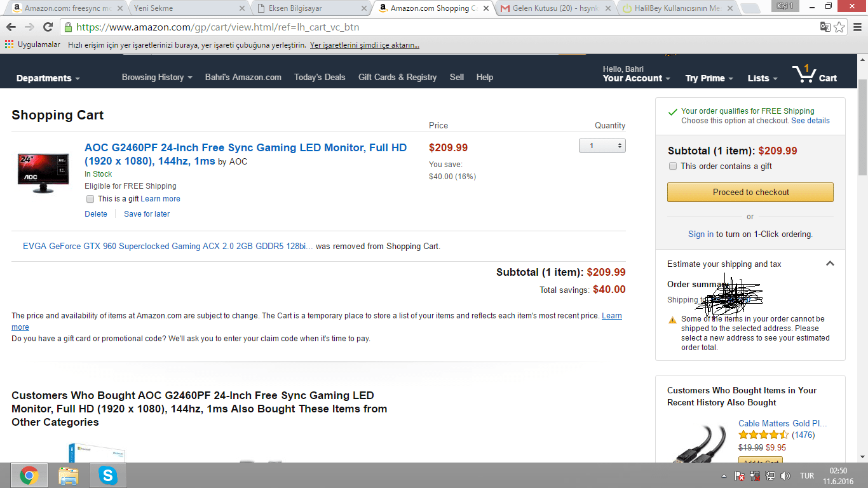
Task: Expand the Browsing History dropdown
Action: pos(157,77)
